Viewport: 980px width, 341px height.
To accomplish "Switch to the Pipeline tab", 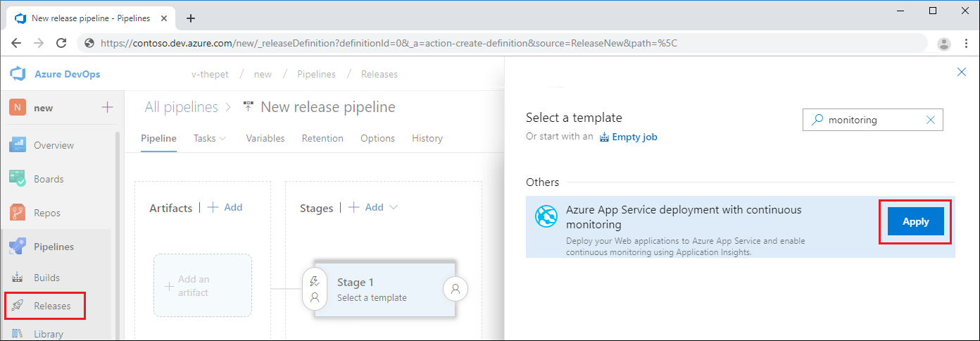I will 158,138.
